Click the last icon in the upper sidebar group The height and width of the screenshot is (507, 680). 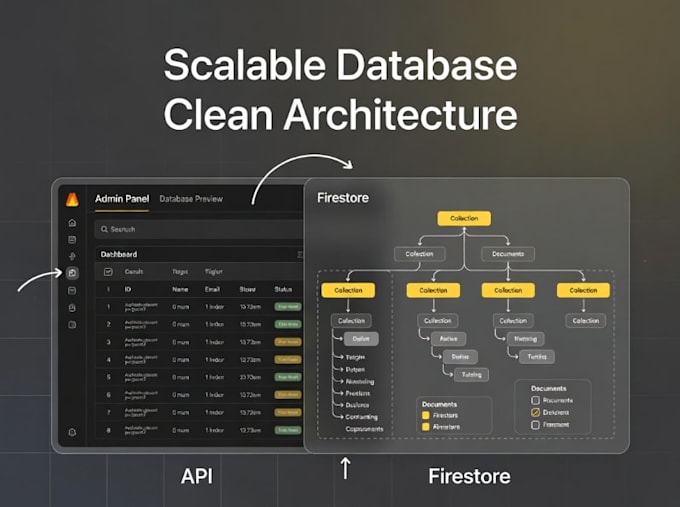click(x=72, y=324)
